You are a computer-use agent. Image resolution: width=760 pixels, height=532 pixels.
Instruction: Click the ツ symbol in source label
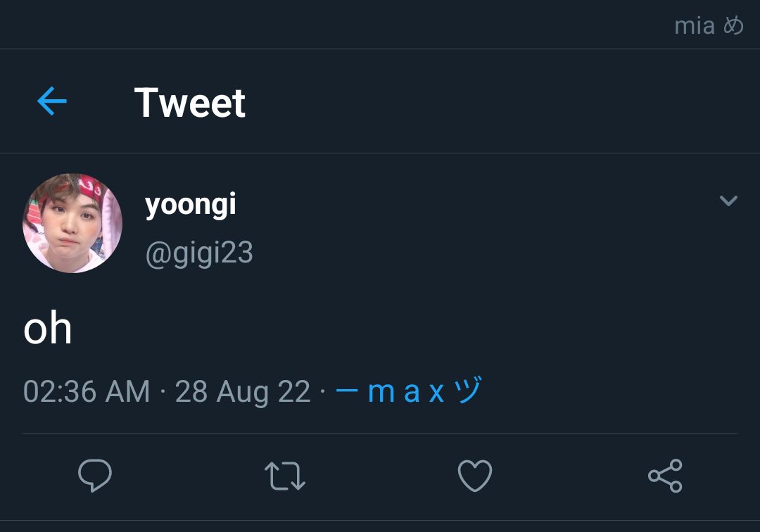tap(469, 390)
